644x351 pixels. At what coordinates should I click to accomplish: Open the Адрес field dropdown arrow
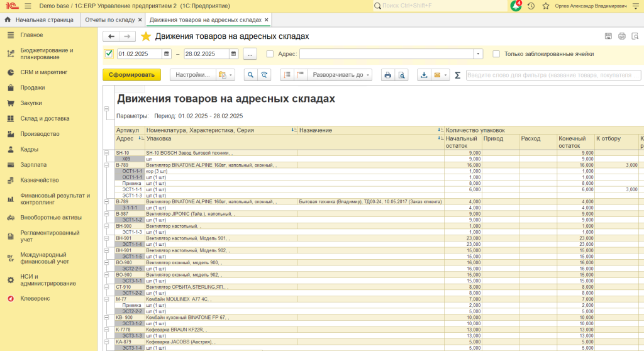click(x=478, y=54)
